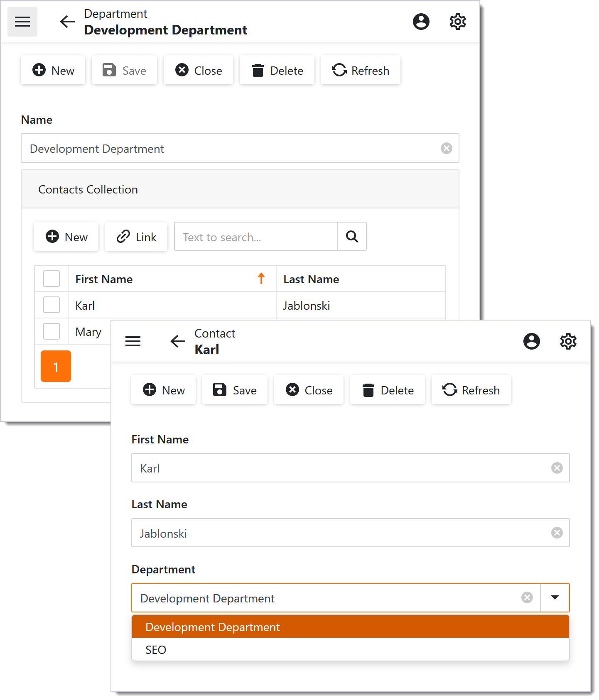Screen dimensions: 599x700
Task: Open the hamburger menu in Department window
Action: 22,22
